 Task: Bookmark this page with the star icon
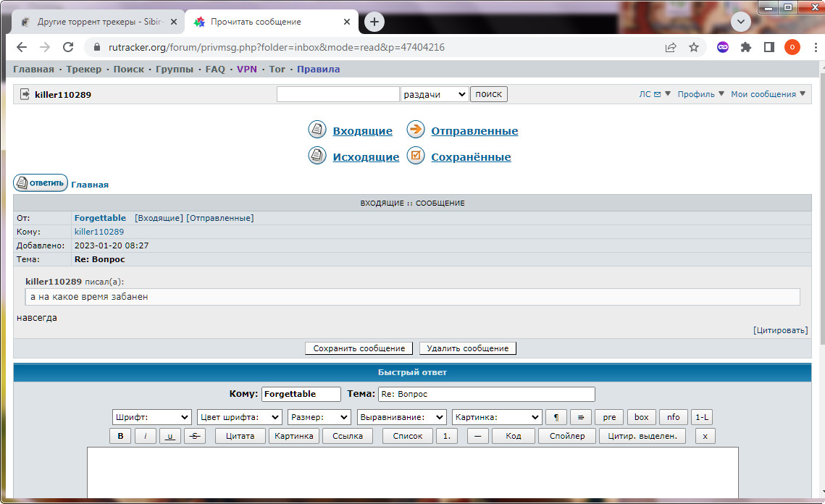coord(694,47)
